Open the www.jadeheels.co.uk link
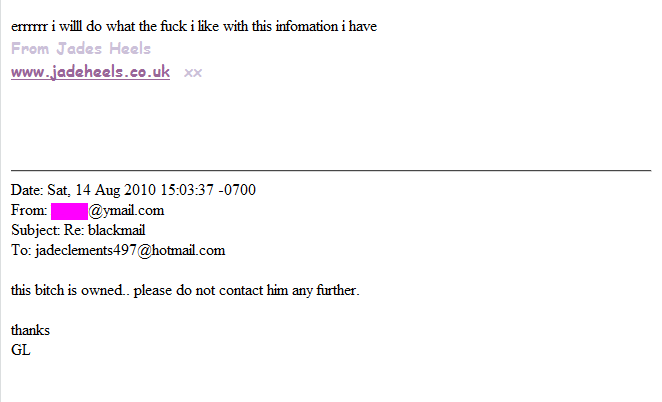The width and height of the screenshot is (662, 402). coord(90,72)
